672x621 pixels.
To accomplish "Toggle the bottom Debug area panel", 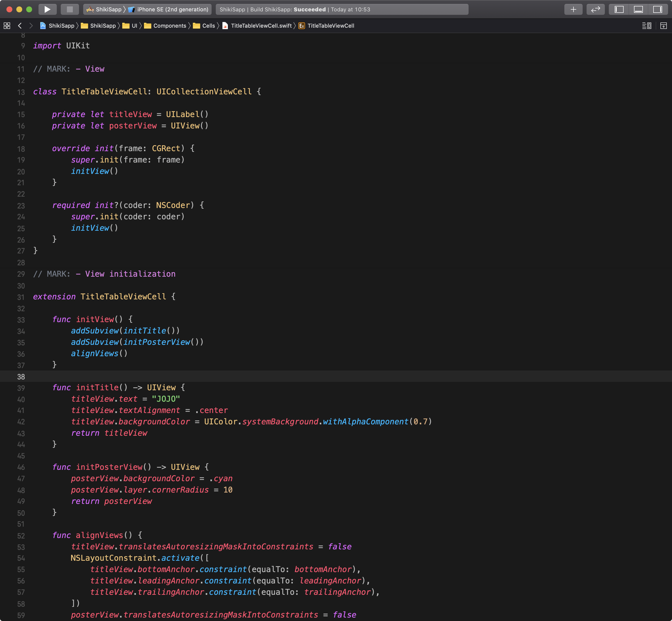I will point(638,9).
